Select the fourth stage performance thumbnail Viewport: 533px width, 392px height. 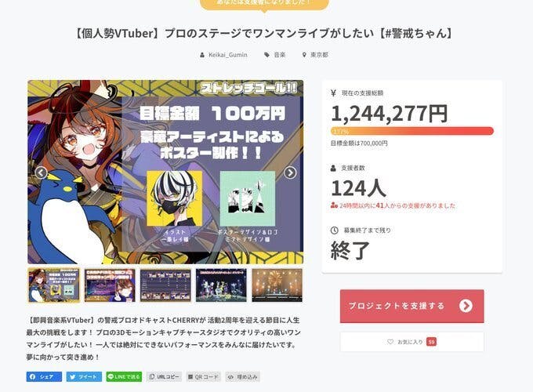pos(221,285)
